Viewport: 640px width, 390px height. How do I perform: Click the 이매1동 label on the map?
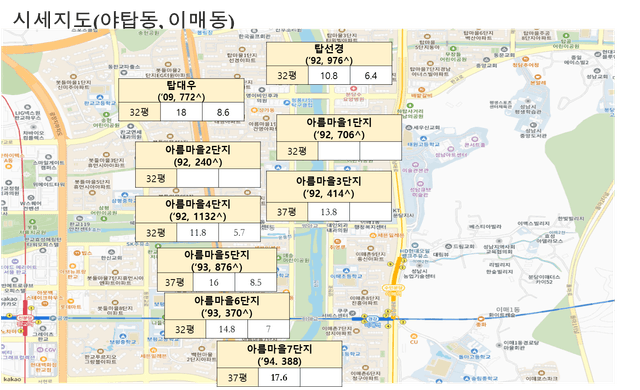[508, 310]
